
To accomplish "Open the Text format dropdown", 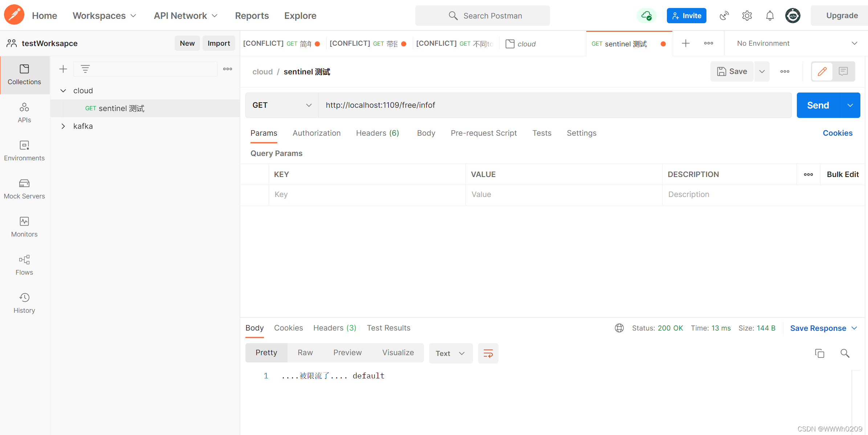I will (451, 353).
